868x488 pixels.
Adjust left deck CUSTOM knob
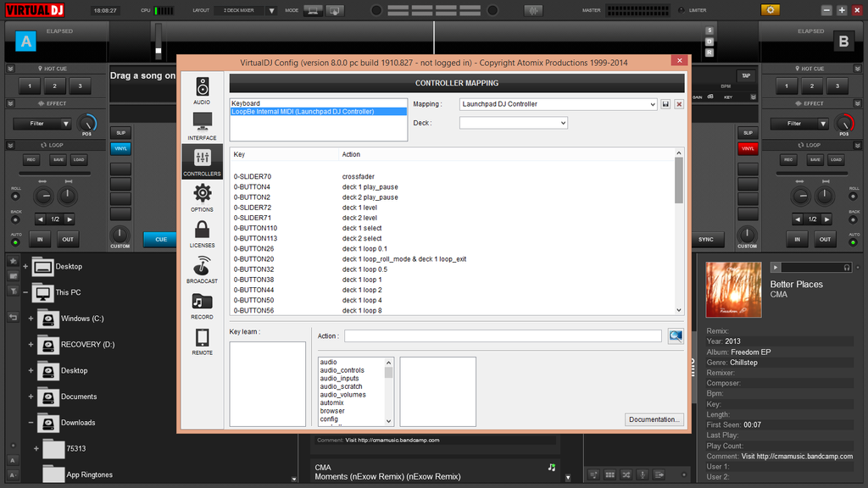pyautogui.click(x=120, y=234)
